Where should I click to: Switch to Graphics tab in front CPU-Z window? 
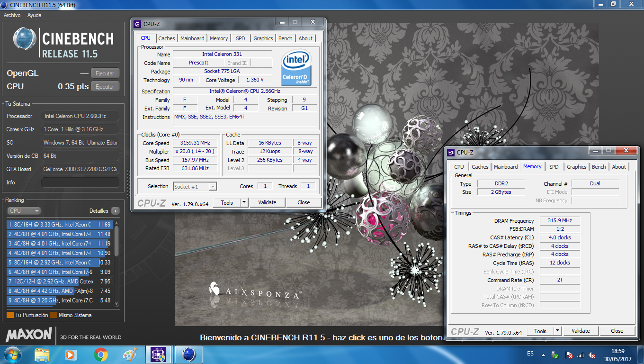(x=263, y=38)
